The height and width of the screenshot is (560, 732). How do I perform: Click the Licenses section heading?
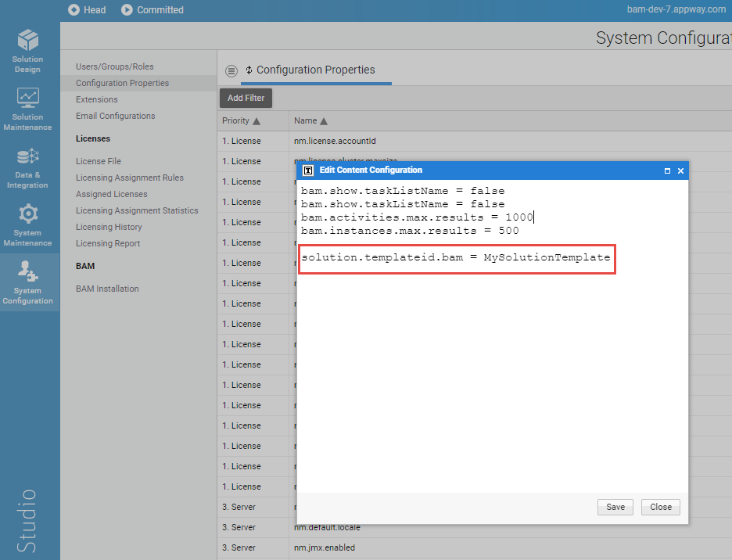pos(93,138)
